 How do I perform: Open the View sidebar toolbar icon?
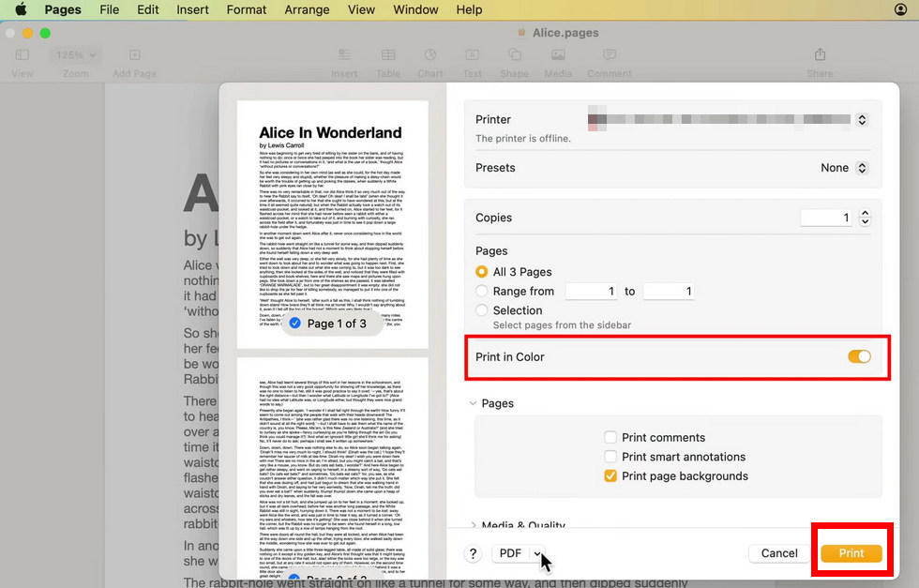(23, 55)
